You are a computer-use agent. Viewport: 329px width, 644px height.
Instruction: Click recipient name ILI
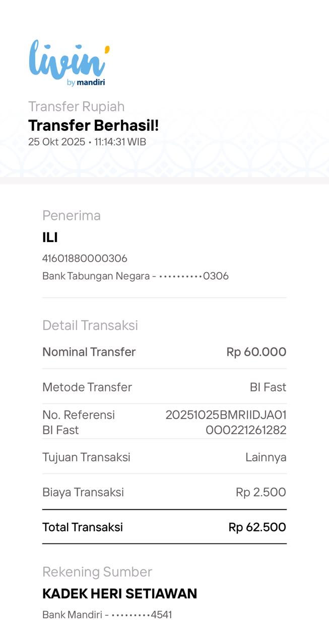pos(50,237)
